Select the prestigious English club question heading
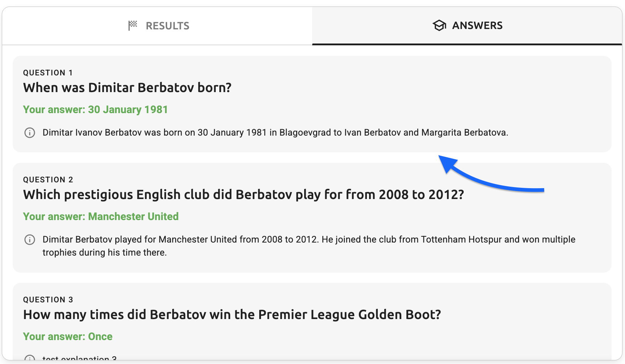 pyautogui.click(x=243, y=195)
